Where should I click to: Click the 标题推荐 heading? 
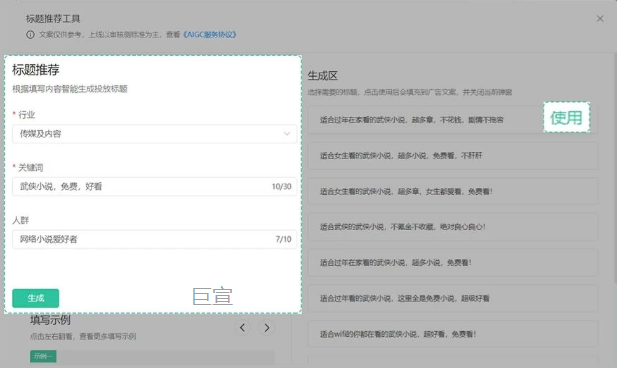36,70
